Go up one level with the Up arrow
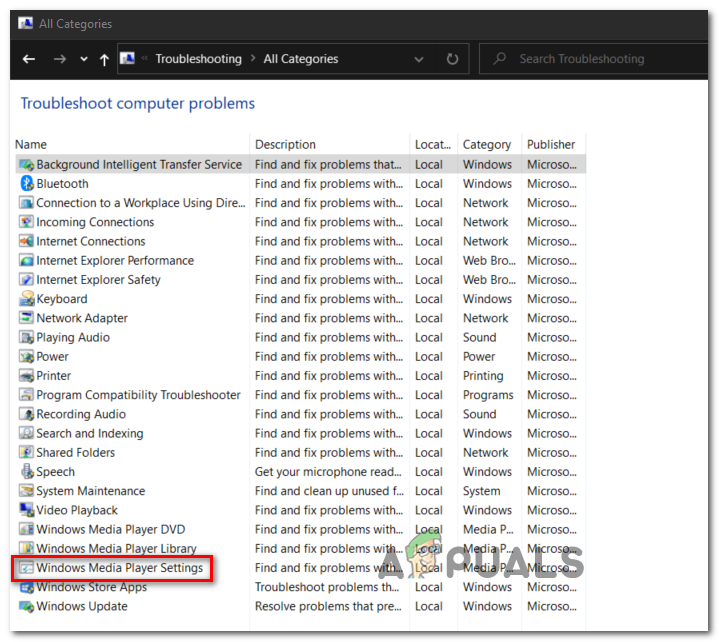719x642 pixels. tap(104, 59)
